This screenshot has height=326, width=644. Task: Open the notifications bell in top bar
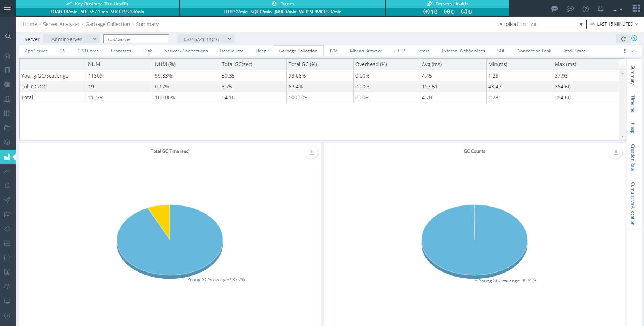[x=600, y=9]
